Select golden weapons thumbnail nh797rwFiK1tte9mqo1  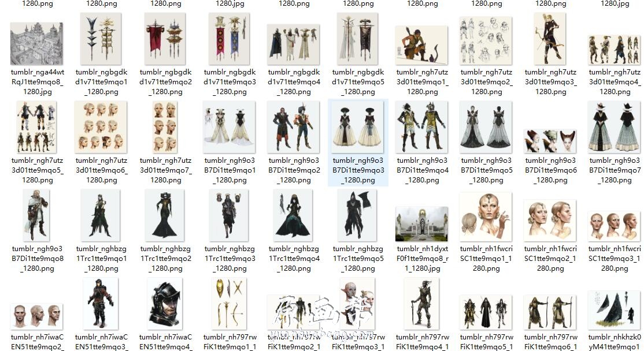point(230,304)
